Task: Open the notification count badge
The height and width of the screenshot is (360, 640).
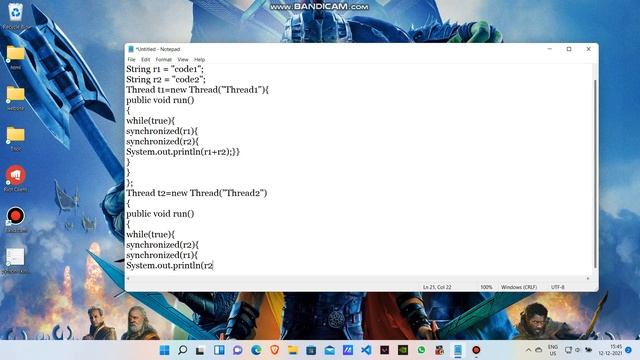Action: [x=629, y=350]
